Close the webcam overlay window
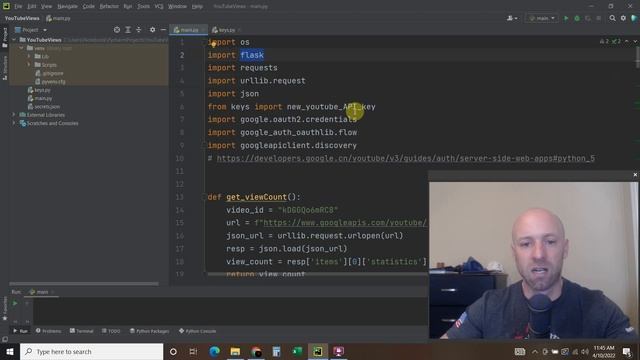This screenshot has height=360, width=640. tap(635, 175)
